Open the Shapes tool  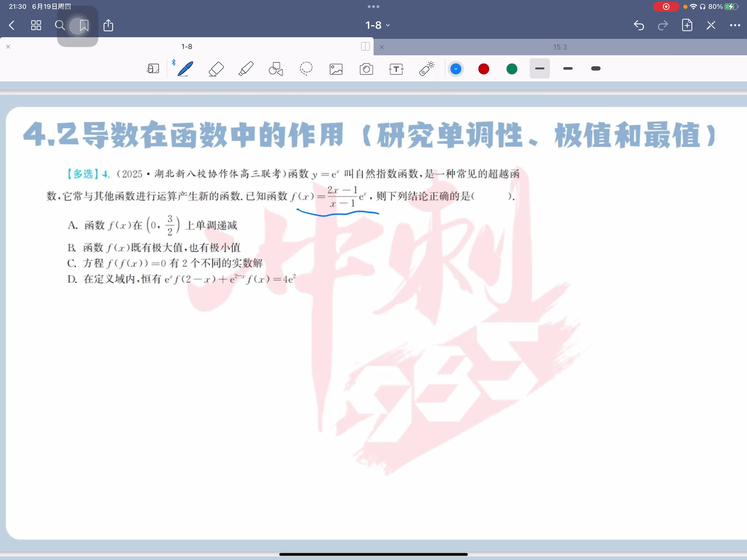(275, 69)
